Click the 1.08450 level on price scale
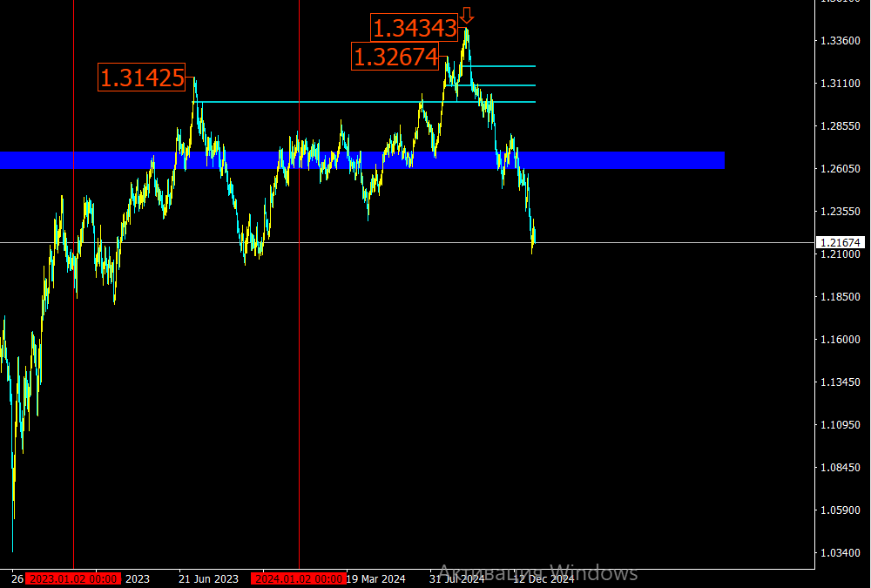The image size is (871, 588). [x=841, y=468]
